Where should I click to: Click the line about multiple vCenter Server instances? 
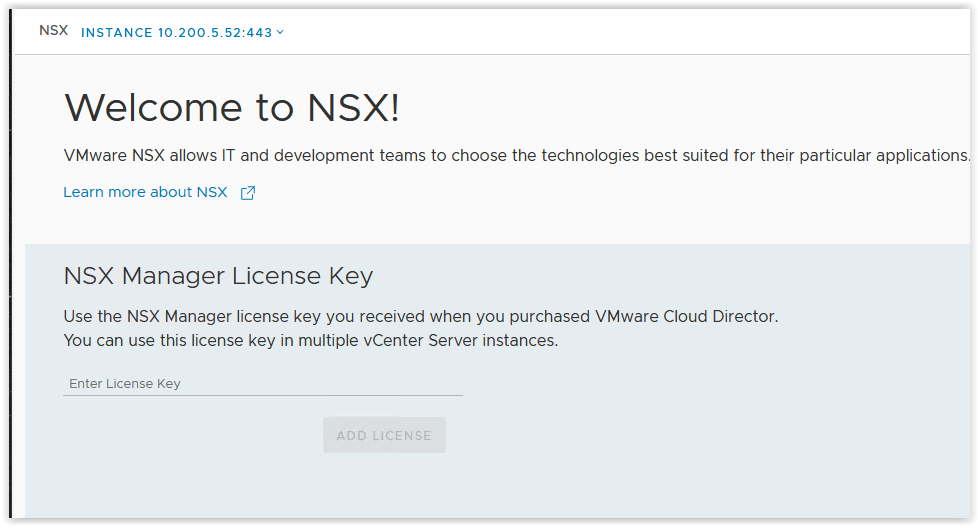click(x=311, y=341)
